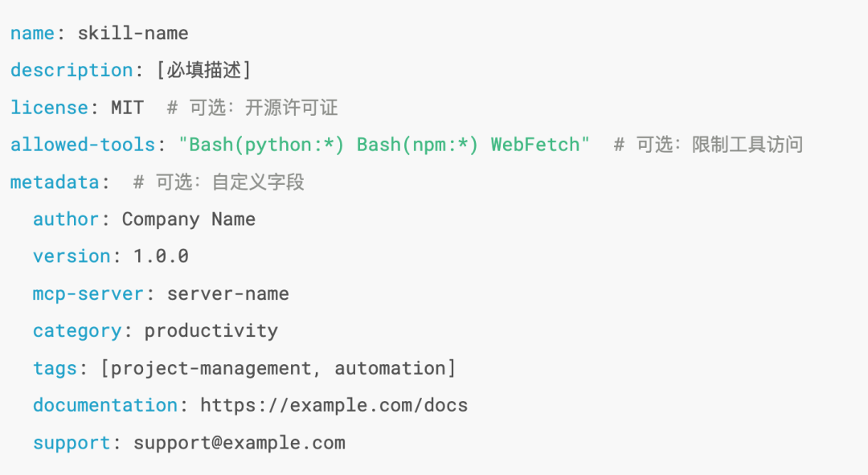
Task: Click the 'skill-name' value
Action: [133, 34]
